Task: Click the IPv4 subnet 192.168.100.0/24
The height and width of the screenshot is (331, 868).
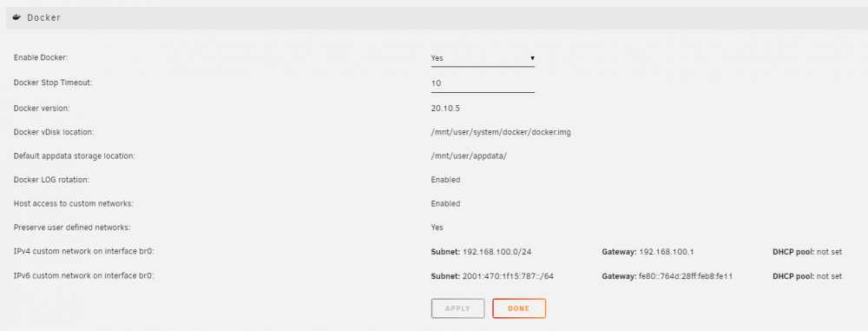Action: (497, 252)
